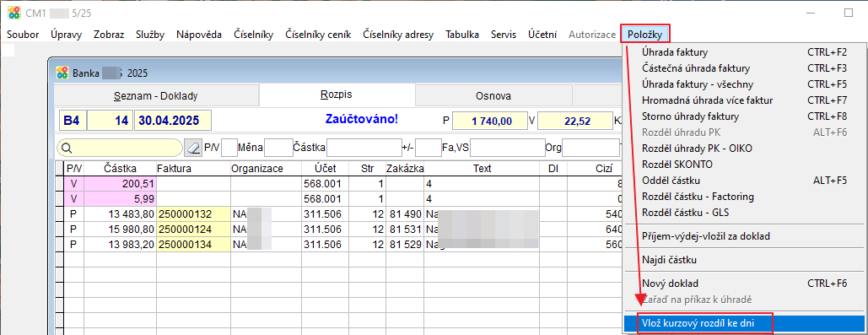Select invoice cell 250000132
The width and height of the screenshot is (868, 335).
[192, 213]
